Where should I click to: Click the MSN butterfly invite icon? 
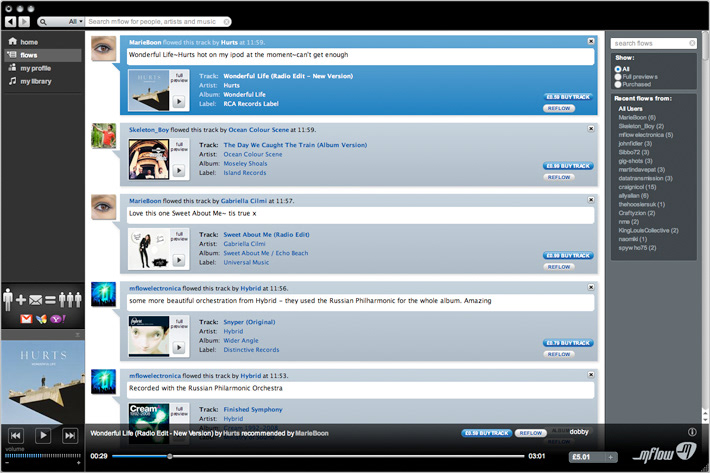(x=41, y=318)
